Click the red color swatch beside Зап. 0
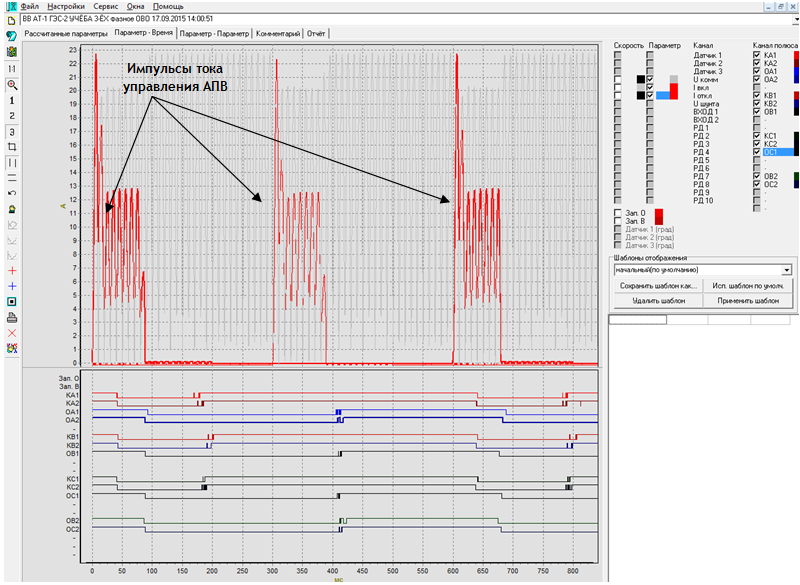The image size is (800, 585). (658, 212)
